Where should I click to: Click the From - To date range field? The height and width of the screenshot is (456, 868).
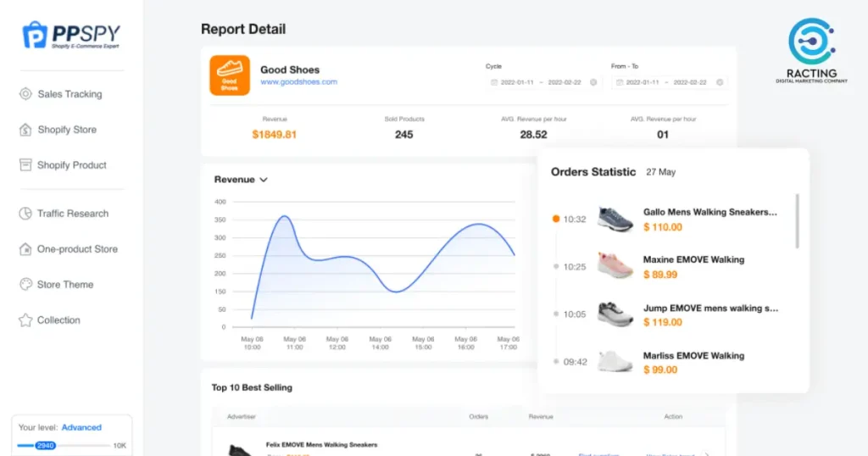tap(670, 82)
